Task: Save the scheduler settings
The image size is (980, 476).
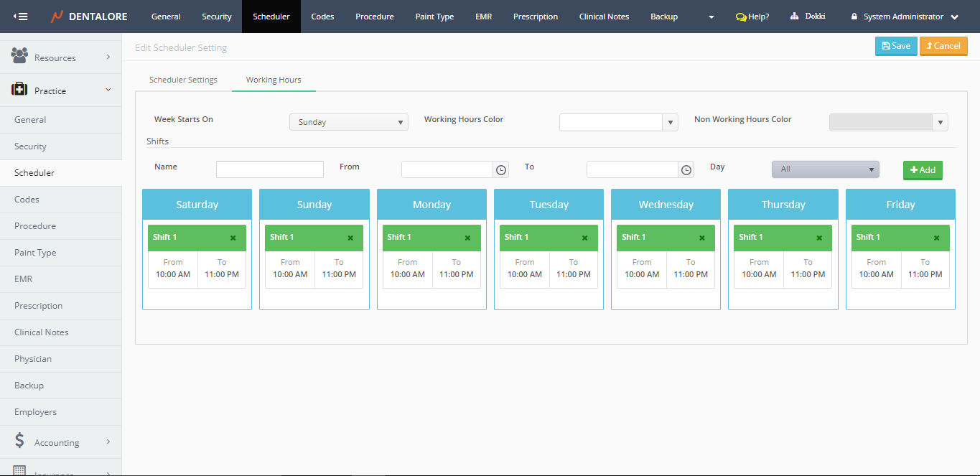Action: (895, 46)
